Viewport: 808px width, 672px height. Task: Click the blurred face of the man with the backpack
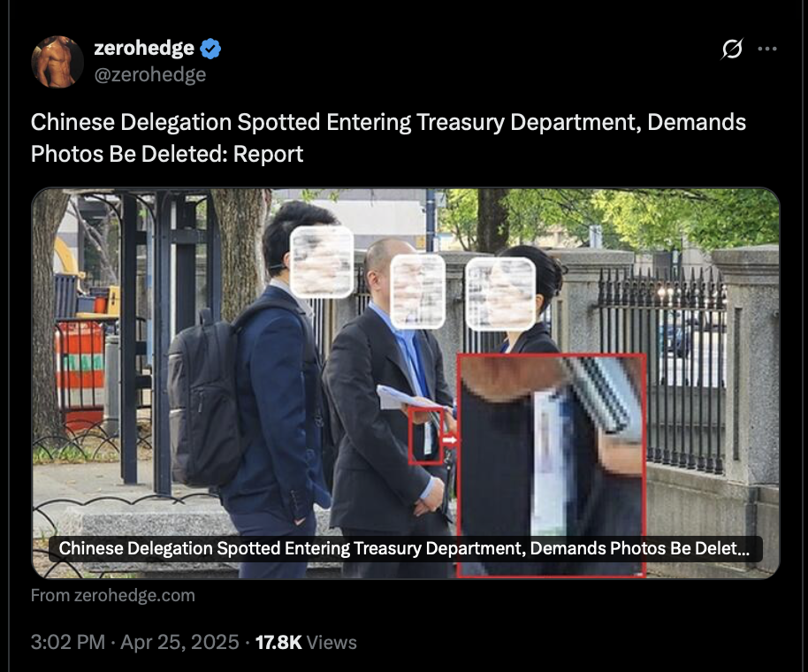(322, 262)
